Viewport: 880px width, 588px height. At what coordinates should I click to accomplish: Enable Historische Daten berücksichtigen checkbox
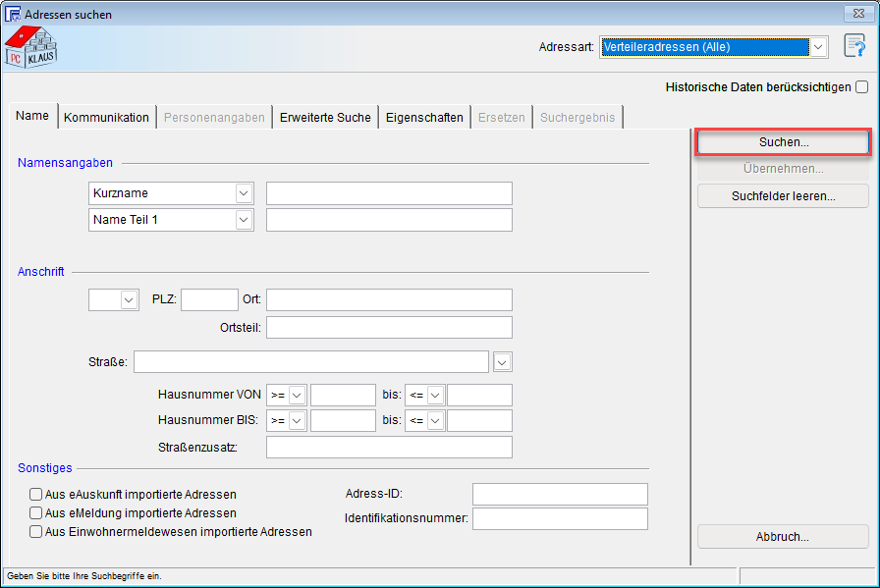pyautogui.click(x=861, y=86)
